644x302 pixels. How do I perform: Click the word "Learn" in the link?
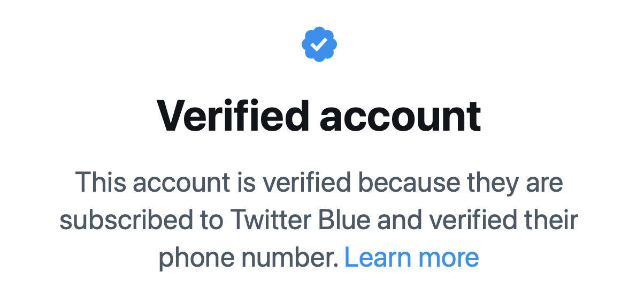click(377, 258)
